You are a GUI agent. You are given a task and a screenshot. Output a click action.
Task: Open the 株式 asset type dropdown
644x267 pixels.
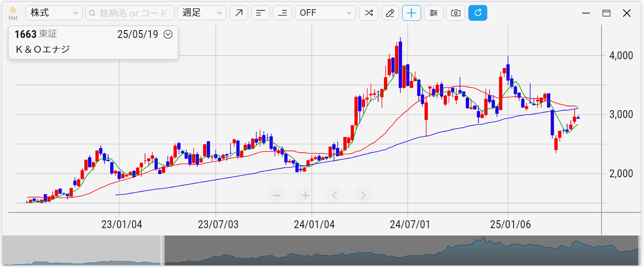click(54, 13)
